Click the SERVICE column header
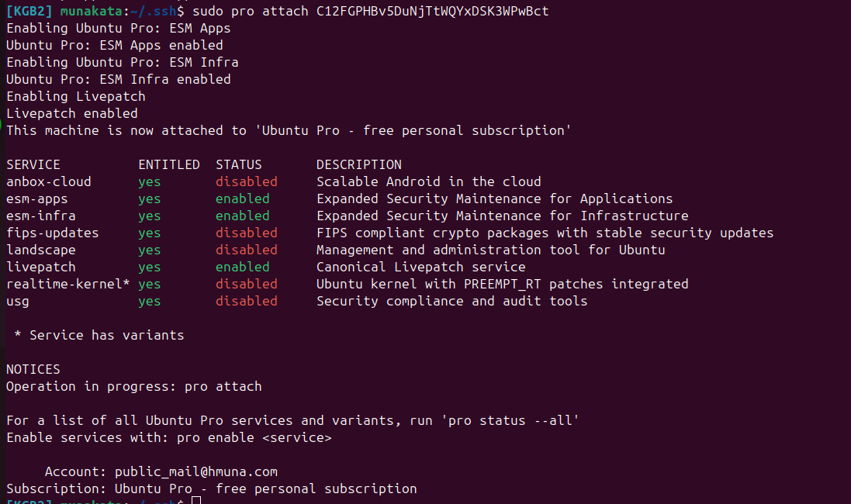Viewport: 851px width, 504px height. pyautogui.click(x=33, y=164)
